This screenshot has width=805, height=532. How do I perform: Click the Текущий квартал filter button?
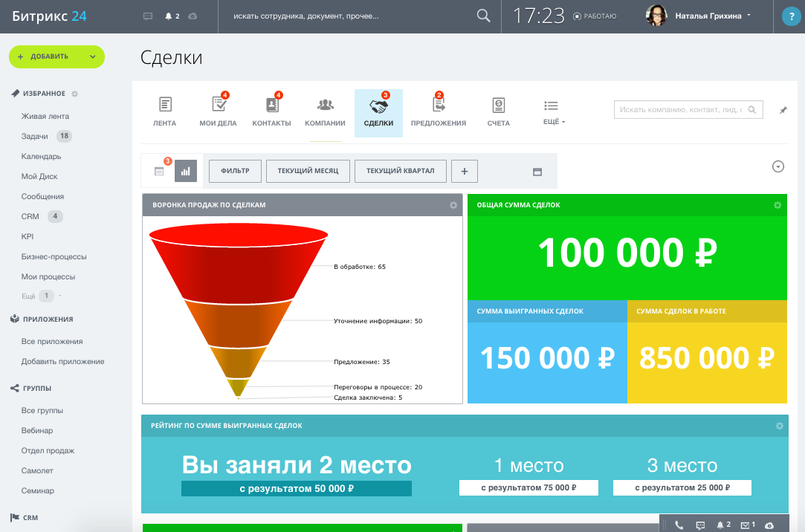tap(400, 171)
